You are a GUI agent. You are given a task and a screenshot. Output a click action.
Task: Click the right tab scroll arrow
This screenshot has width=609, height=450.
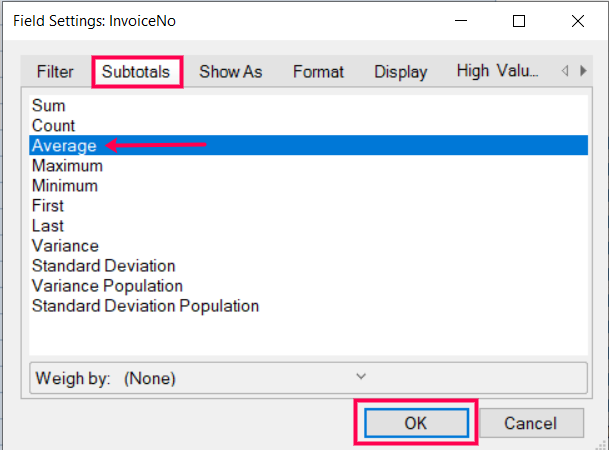click(x=583, y=71)
